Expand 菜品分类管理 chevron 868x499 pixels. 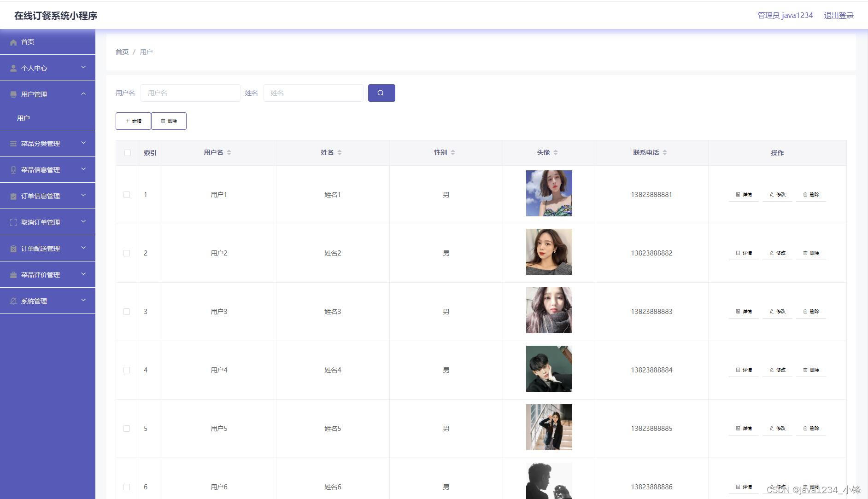click(x=83, y=143)
